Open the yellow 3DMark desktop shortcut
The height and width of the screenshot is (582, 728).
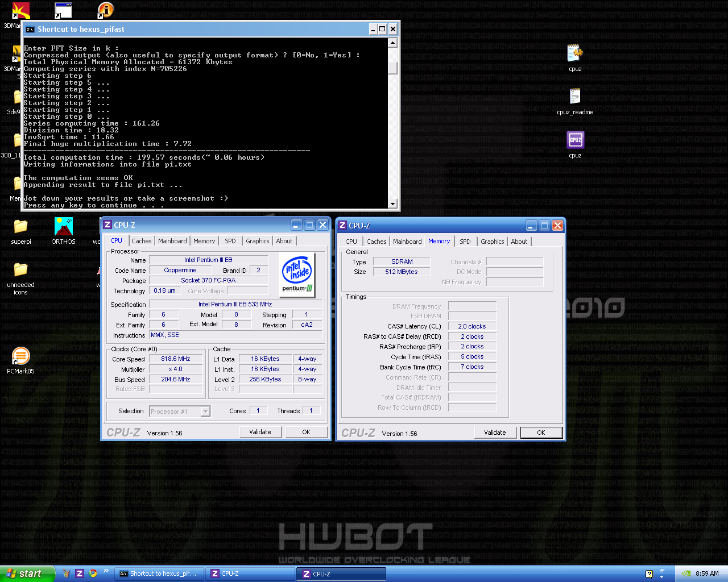point(16,54)
